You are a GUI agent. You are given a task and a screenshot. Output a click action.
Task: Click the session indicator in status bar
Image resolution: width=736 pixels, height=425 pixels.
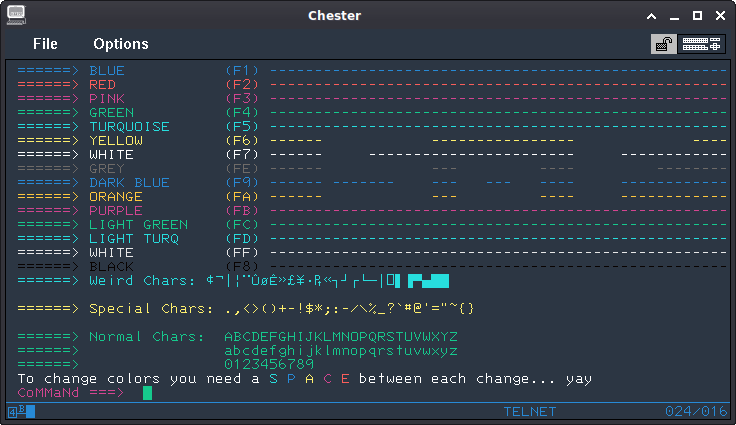pyautogui.click(x=22, y=412)
